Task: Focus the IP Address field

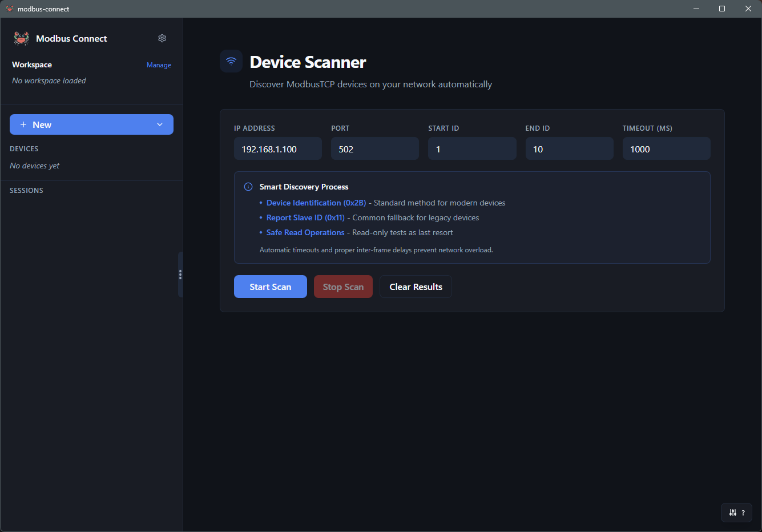Action: [x=277, y=149]
